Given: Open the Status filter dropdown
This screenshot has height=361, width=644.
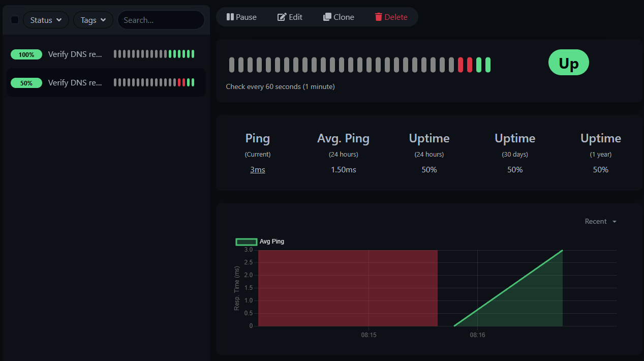Looking at the screenshot, I should 46,20.
